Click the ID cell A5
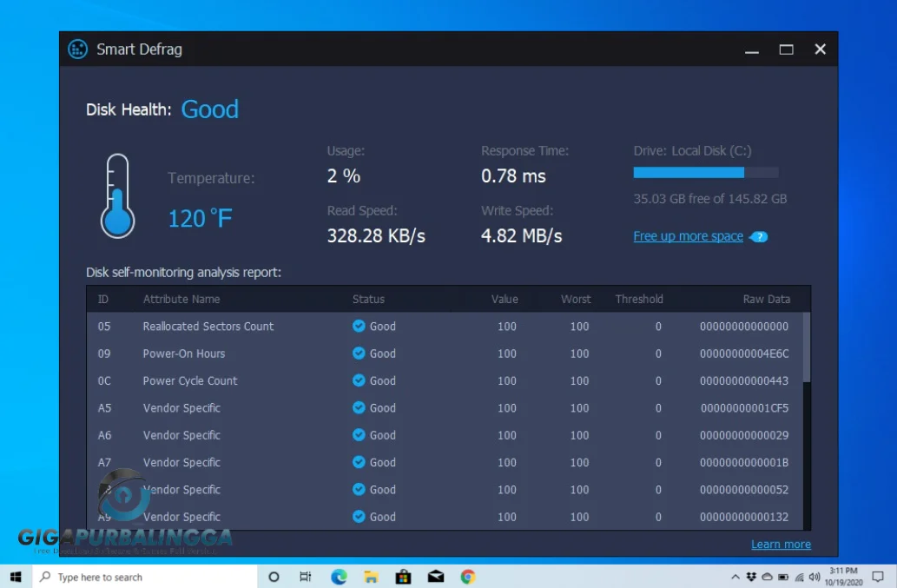Viewport: 897px width, 588px height. pos(104,408)
